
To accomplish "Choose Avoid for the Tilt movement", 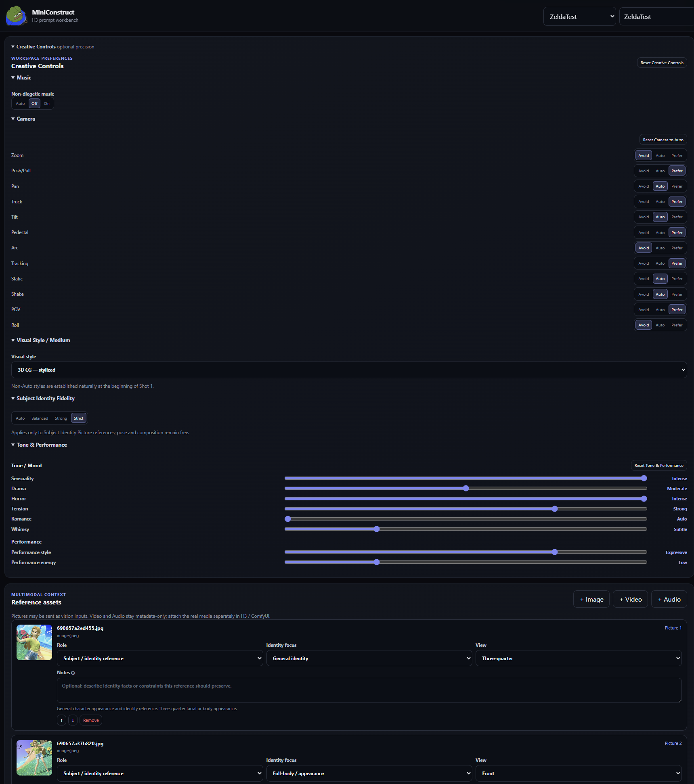I will pos(644,217).
